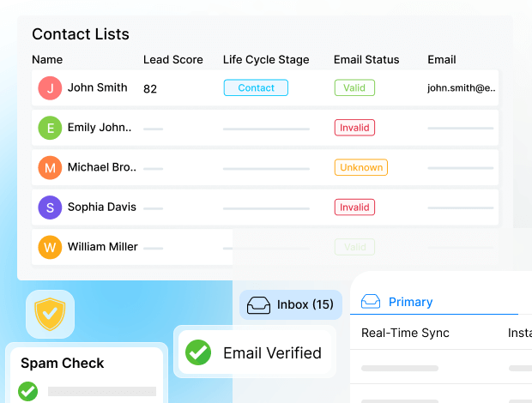This screenshot has height=403, width=532.
Task: Click the Primary tab inbox icon
Action: [x=371, y=302]
